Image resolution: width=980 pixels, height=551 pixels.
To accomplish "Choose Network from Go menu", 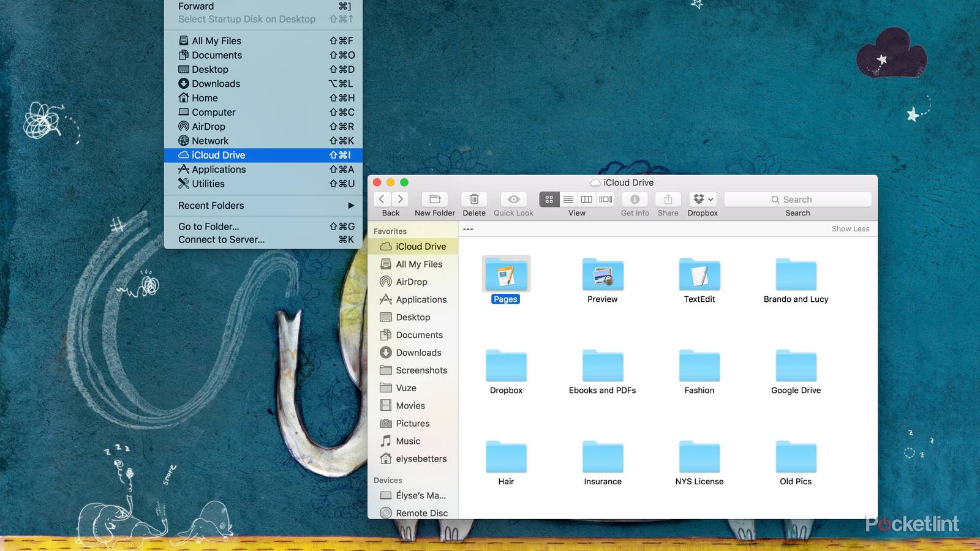I will tap(263, 141).
